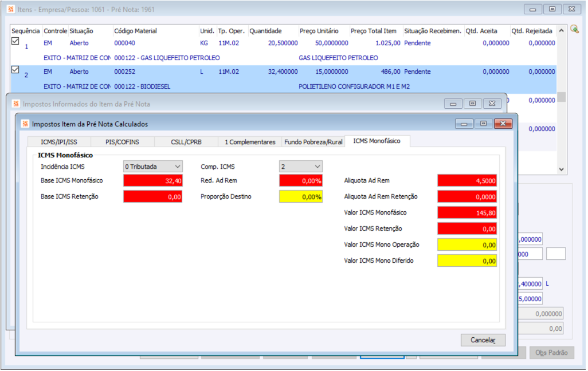Click the Proporção Destino yellow field

(301, 197)
